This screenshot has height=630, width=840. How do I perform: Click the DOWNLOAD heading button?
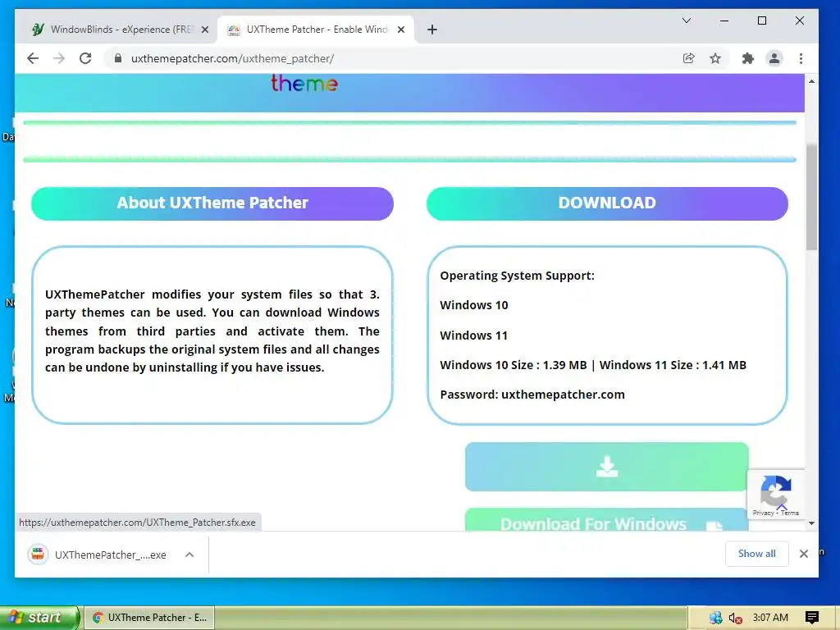607,203
